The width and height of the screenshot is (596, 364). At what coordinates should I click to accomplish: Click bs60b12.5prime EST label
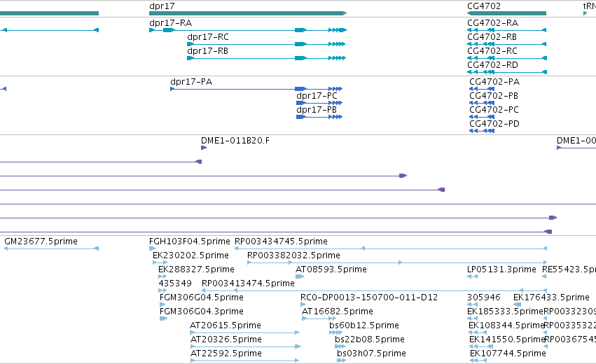(364, 325)
